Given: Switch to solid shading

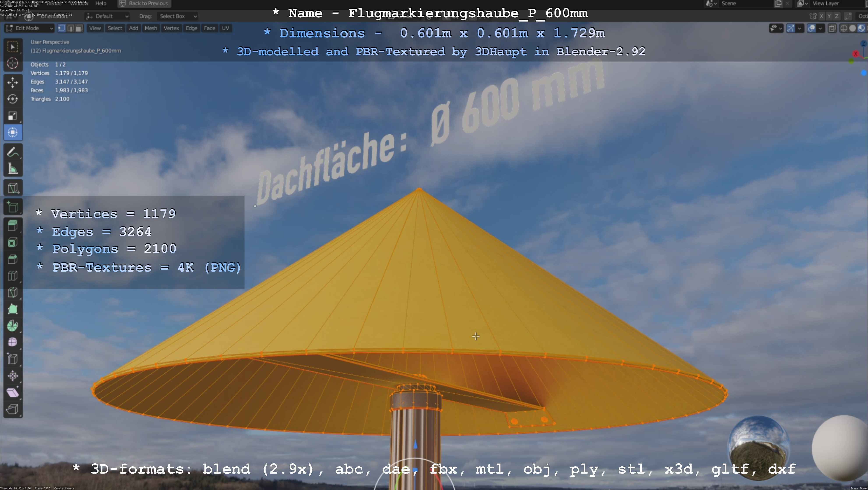Looking at the screenshot, I should [852, 28].
